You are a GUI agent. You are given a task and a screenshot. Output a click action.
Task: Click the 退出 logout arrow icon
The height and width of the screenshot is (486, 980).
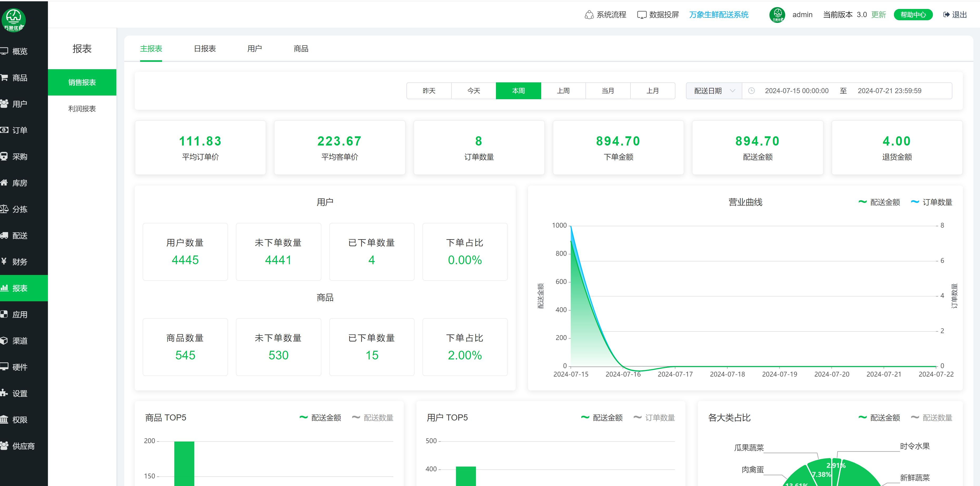pyautogui.click(x=947, y=15)
